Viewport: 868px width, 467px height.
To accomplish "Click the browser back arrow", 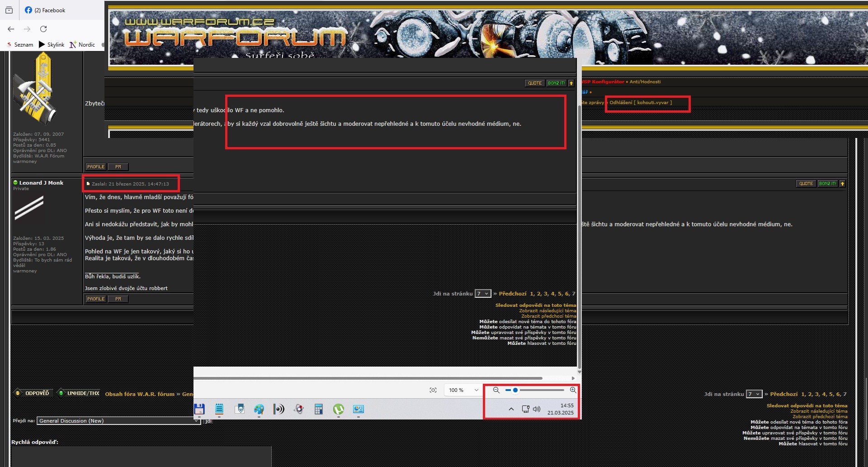I will [x=11, y=29].
